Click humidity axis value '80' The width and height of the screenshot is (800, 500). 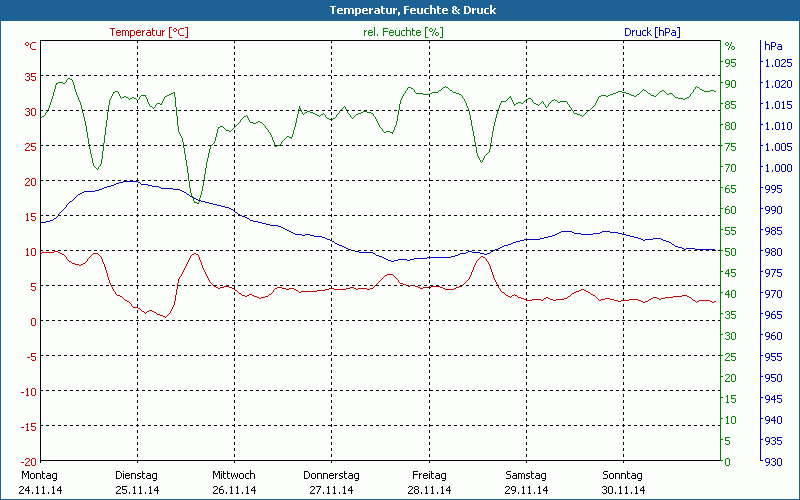coord(731,126)
